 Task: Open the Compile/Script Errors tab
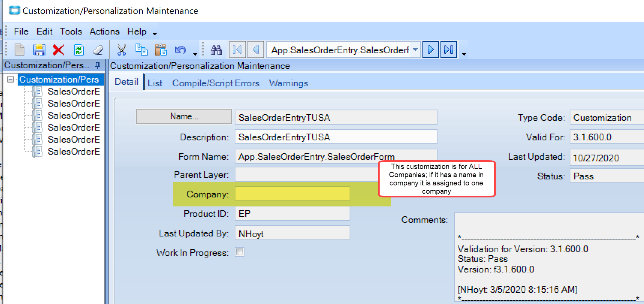pos(216,83)
